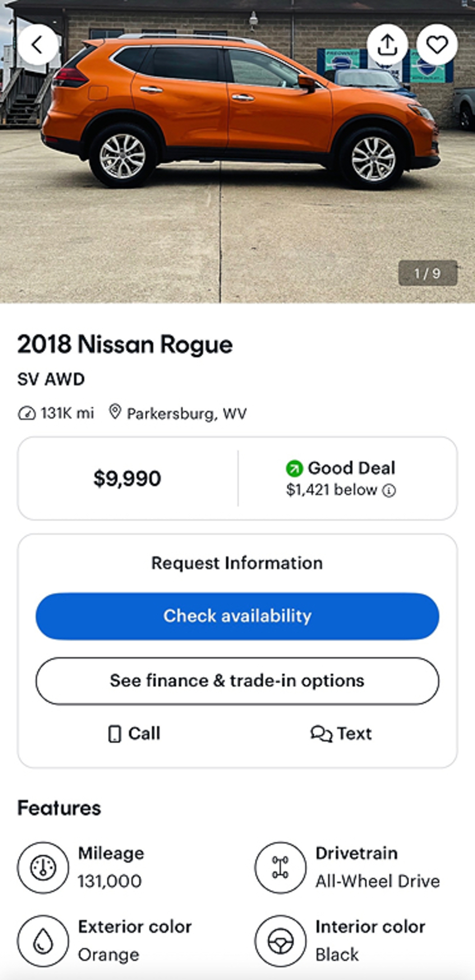Tap the Exterior color droplet icon

point(43,941)
